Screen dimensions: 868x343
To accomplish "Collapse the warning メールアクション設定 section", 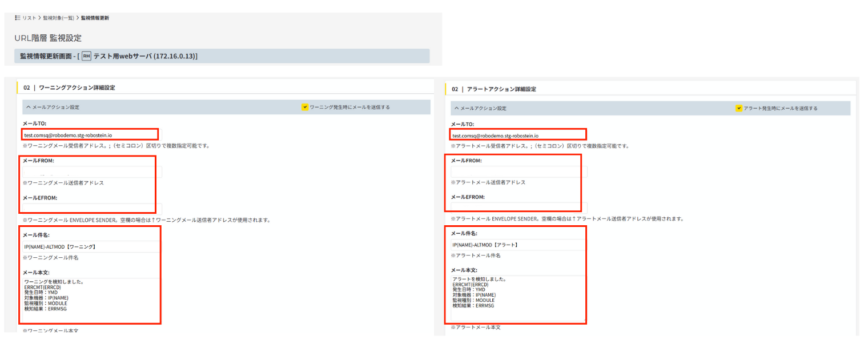I will [x=27, y=107].
